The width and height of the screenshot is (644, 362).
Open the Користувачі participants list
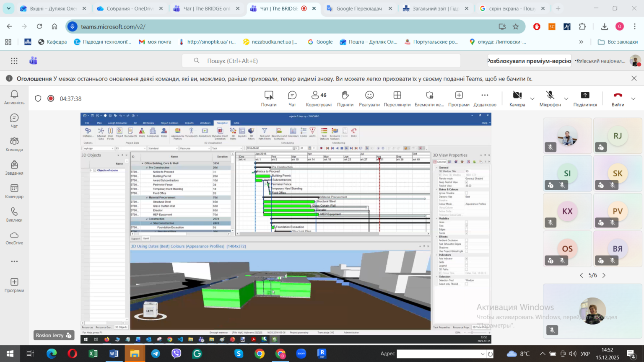[x=318, y=98]
